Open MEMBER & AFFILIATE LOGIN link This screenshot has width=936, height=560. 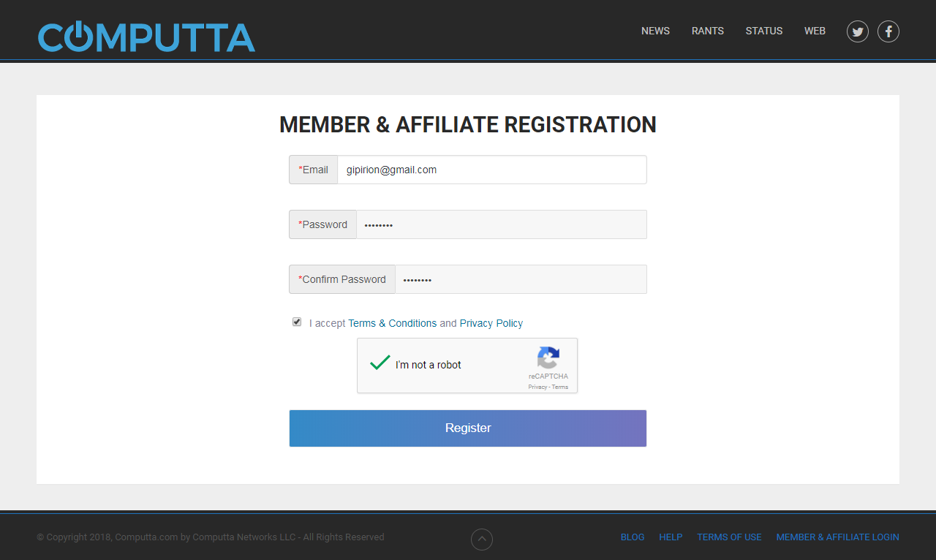[x=838, y=537]
